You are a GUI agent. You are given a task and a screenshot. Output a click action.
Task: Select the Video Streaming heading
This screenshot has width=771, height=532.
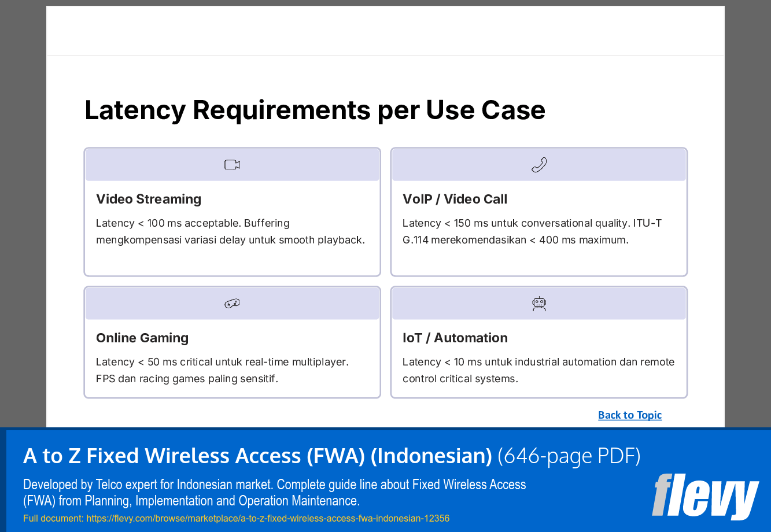tap(149, 199)
